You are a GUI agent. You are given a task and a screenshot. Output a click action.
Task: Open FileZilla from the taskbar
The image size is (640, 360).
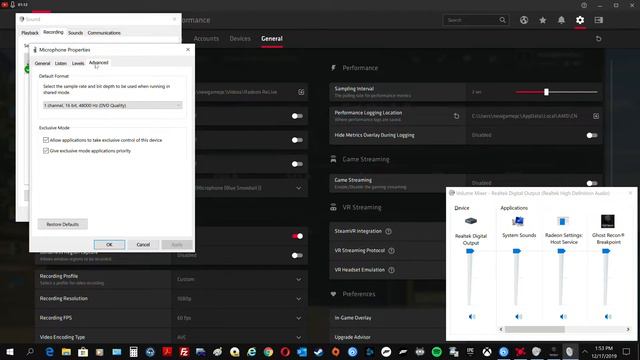[184, 352]
